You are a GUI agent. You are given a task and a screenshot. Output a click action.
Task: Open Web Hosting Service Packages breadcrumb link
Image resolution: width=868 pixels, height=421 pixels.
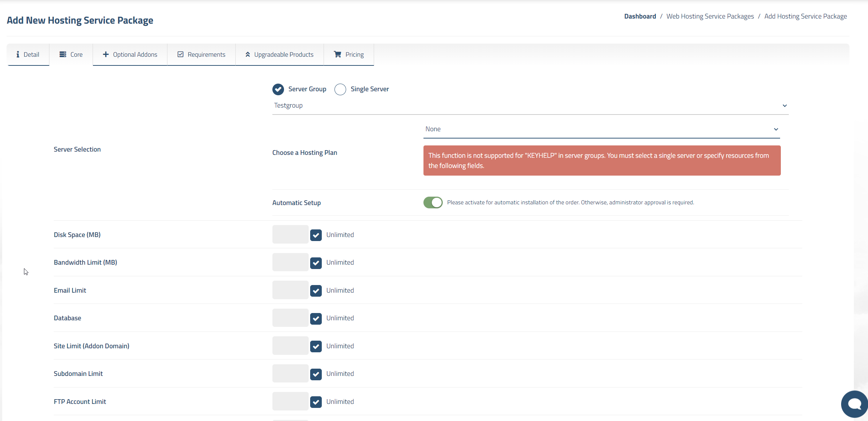[710, 16]
